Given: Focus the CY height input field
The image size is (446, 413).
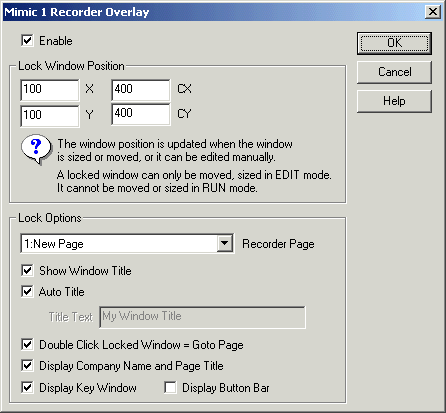Looking at the screenshot, I should pyautogui.click(x=141, y=114).
